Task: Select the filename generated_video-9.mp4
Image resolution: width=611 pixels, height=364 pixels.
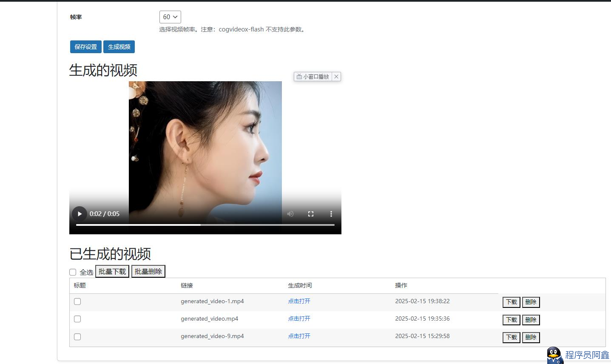Action: pyautogui.click(x=212, y=336)
